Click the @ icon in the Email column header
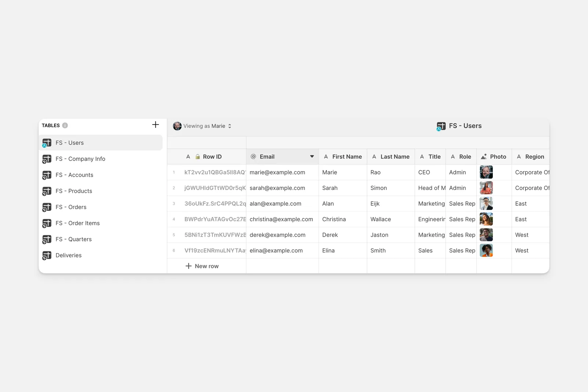This screenshot has height=392, width=588. pos(253,157)
